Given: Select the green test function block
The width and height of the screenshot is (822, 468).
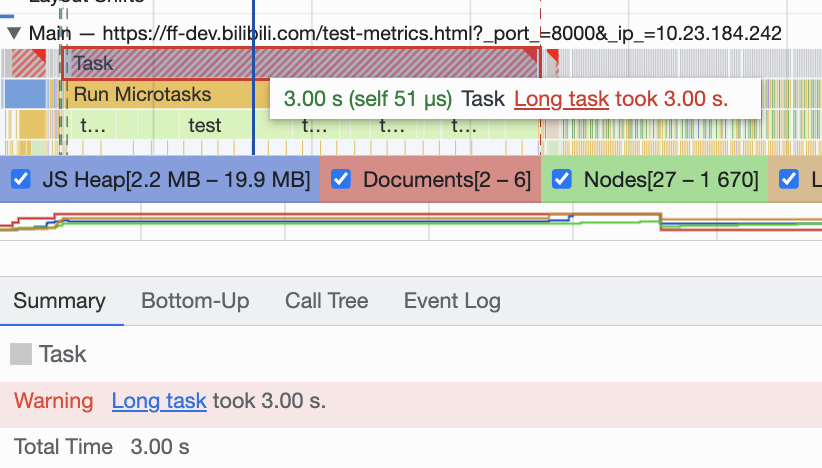Looking at the screenshot, I should coord(204,125).
